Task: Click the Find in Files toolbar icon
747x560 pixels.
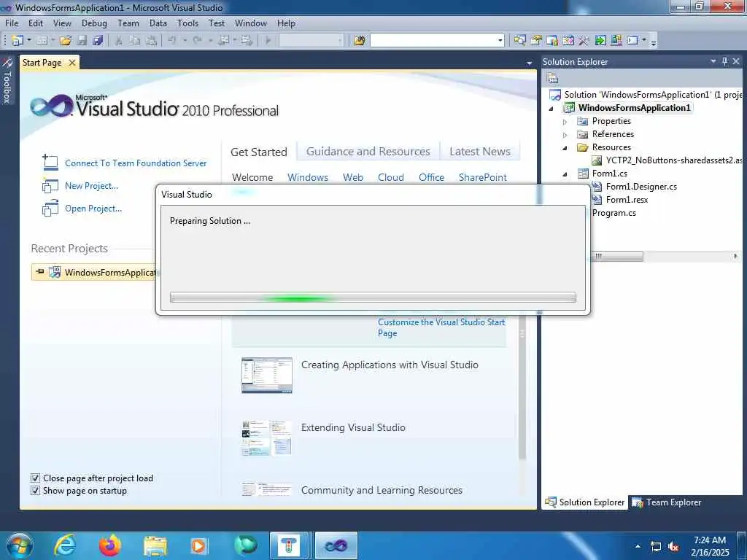Action: 359,41
